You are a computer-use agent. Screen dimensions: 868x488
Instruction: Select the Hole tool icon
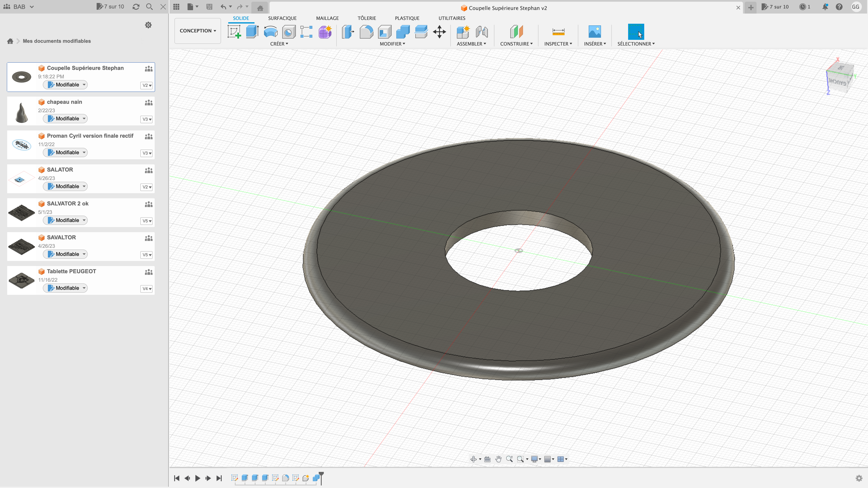point(289,32)
